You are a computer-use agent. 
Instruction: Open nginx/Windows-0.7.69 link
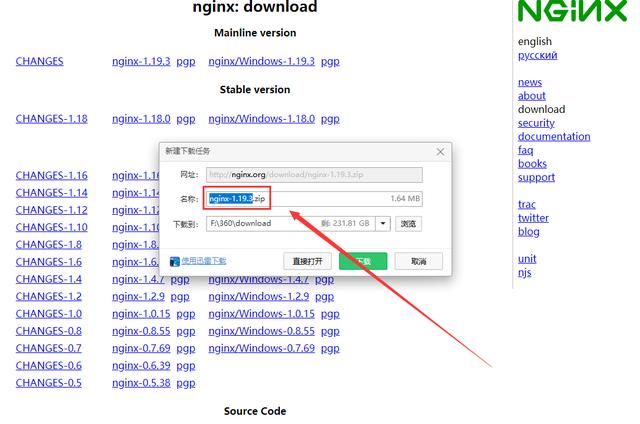pyautogui.click(x=262, y=348)
